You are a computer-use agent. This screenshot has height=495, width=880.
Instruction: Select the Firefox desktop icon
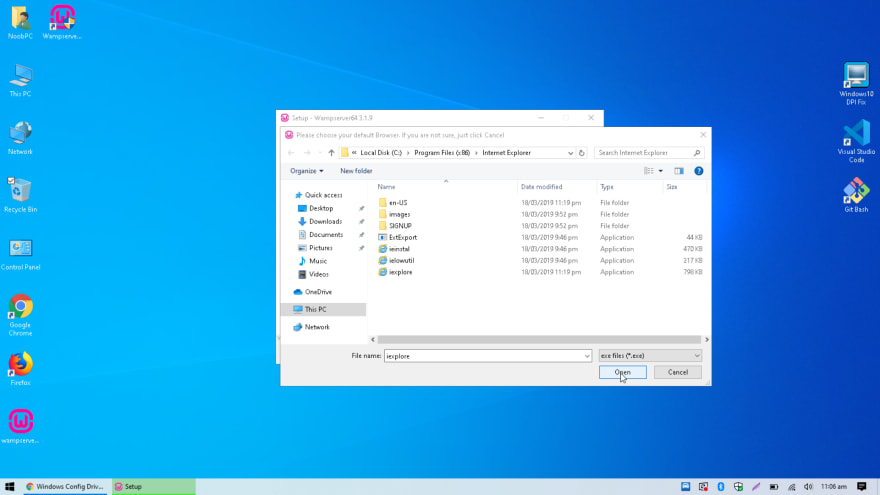pos(20,369)
